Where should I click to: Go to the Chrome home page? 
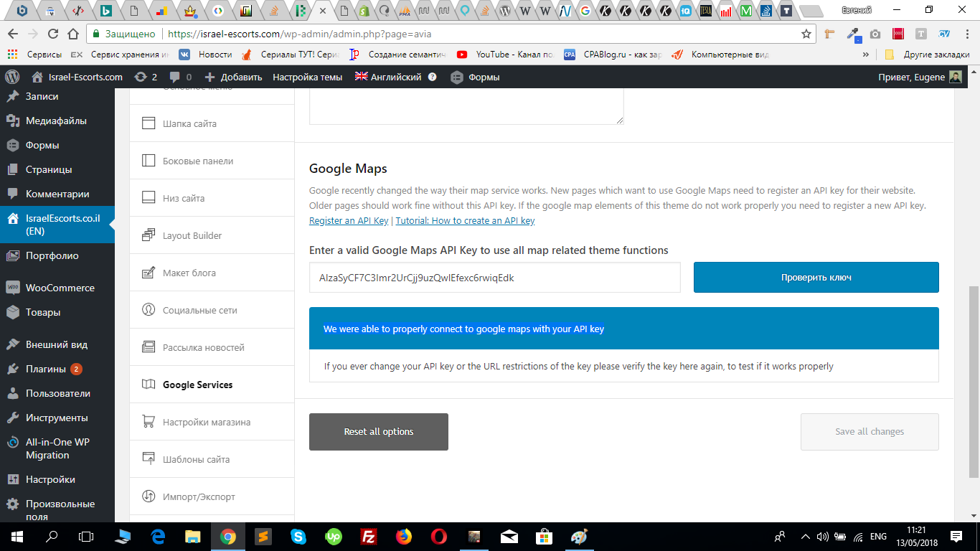pyautogui.click(x=72, y=34)
